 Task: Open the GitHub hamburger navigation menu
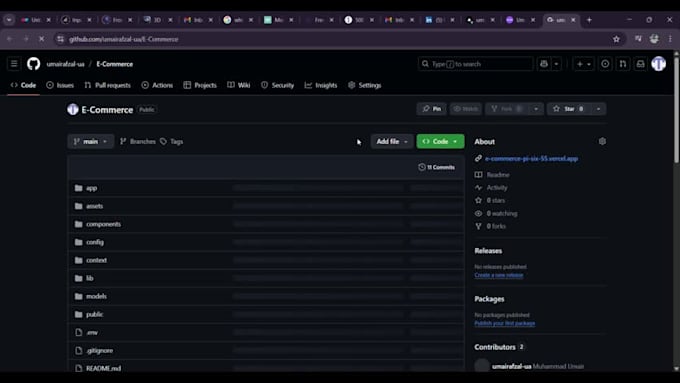[14, 64]
